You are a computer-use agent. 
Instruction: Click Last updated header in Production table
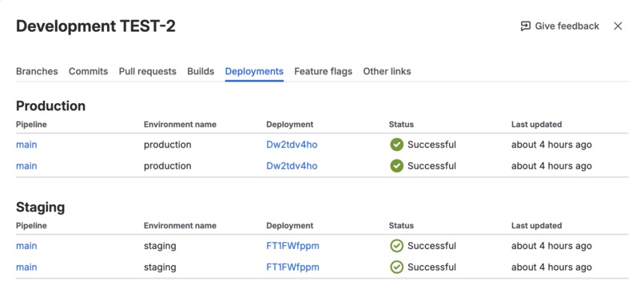[x=536, y=125]
